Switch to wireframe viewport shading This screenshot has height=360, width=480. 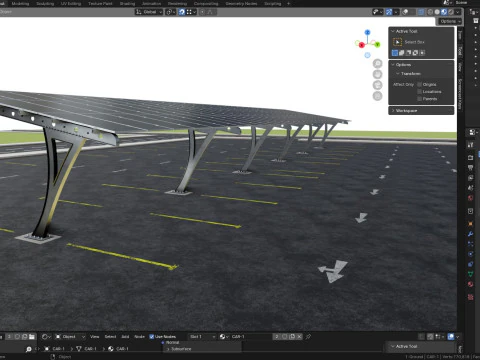(x=430, y=12)
